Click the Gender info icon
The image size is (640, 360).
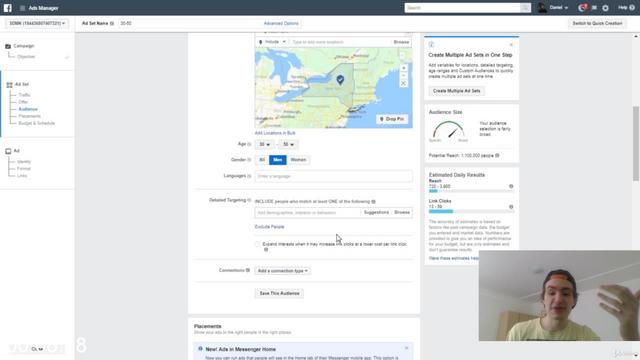pyautogui.click(x=249, y=160)
